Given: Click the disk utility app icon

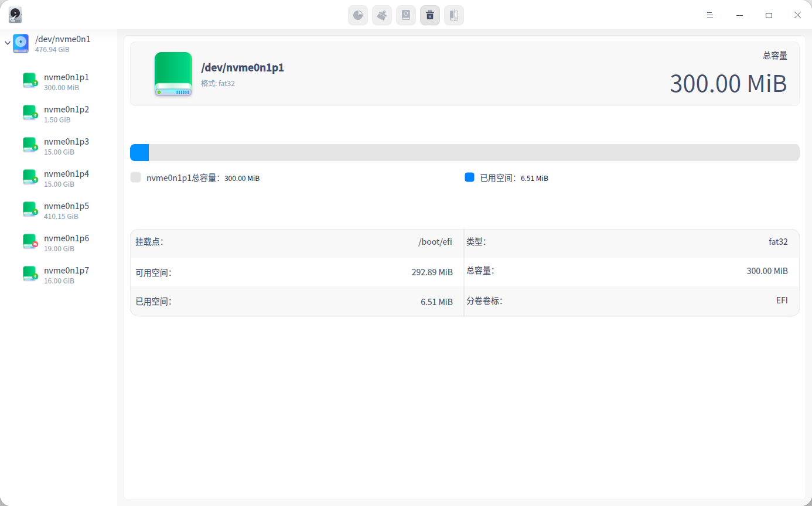Looking at the screenshot, I should click(x=15, y=15).
